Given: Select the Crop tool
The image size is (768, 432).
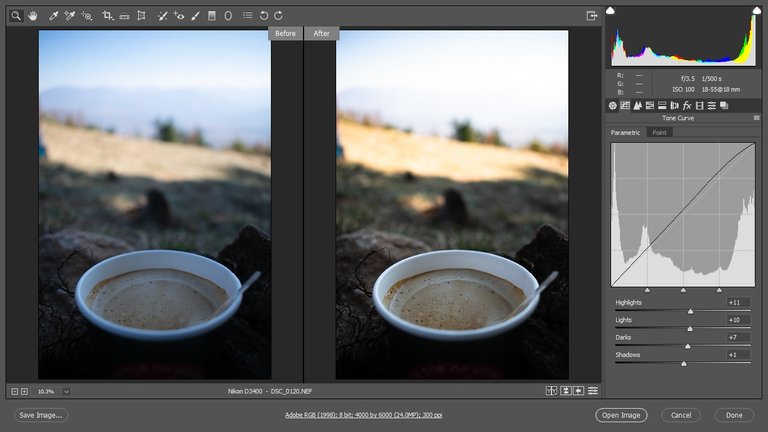Looking at the screenshot, I should click(x=107, y=16).
